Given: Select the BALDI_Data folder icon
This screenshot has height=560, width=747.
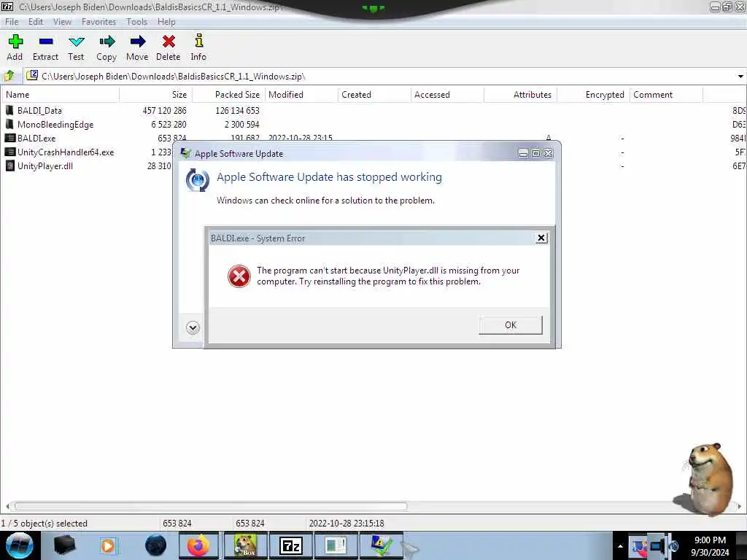Looking at the screenshot, I should (9, 111).
